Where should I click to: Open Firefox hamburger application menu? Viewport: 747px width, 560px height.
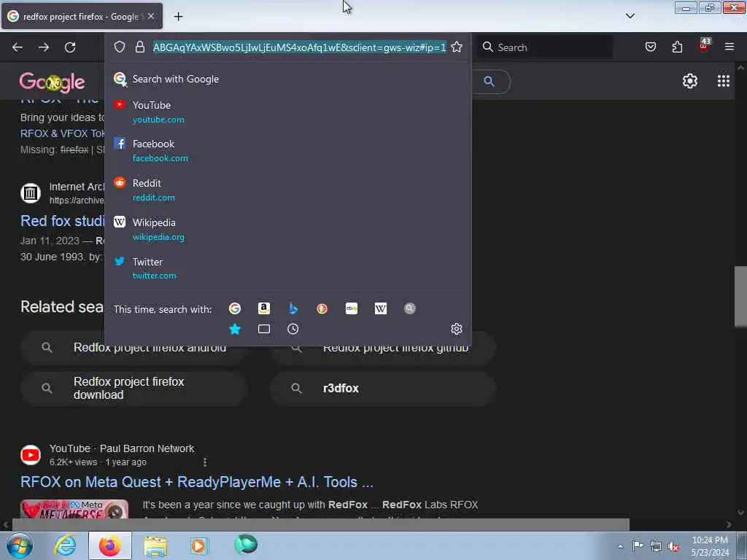pos(729,47)
